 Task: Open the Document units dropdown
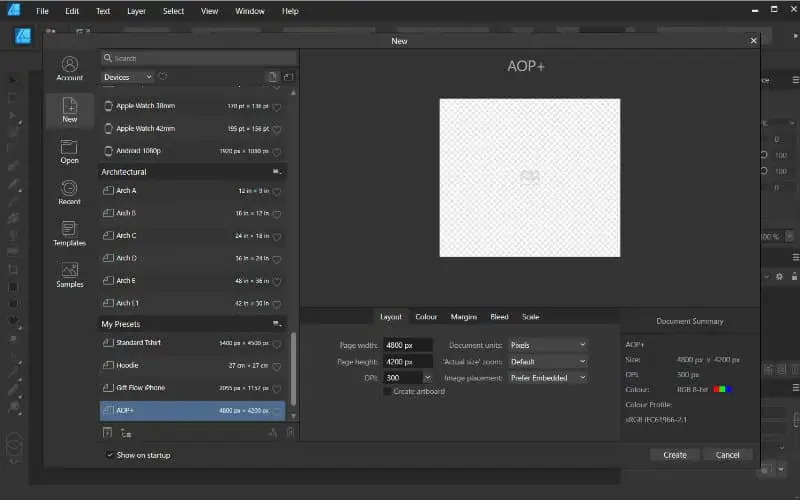pos(547,345)
